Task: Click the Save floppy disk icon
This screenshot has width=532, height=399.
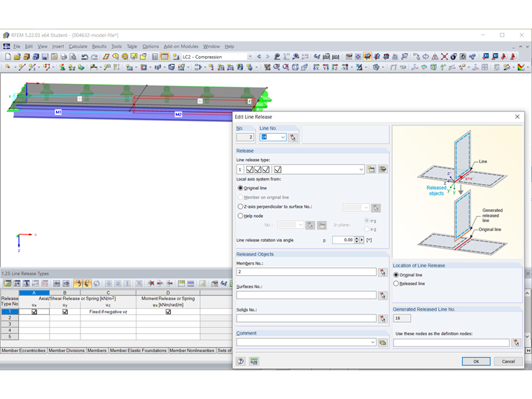Action: (45, 57)
